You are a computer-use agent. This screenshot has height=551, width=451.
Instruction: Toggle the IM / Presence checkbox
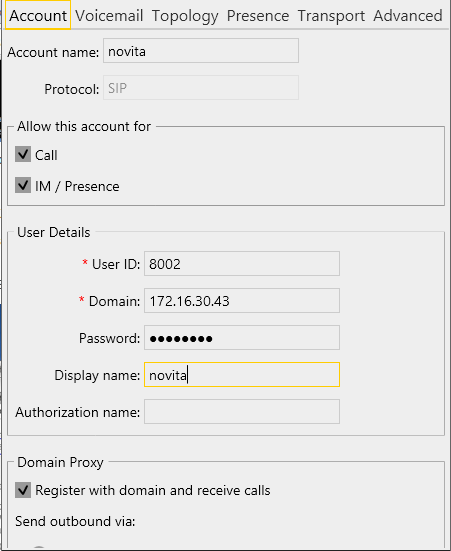[23, 185]
